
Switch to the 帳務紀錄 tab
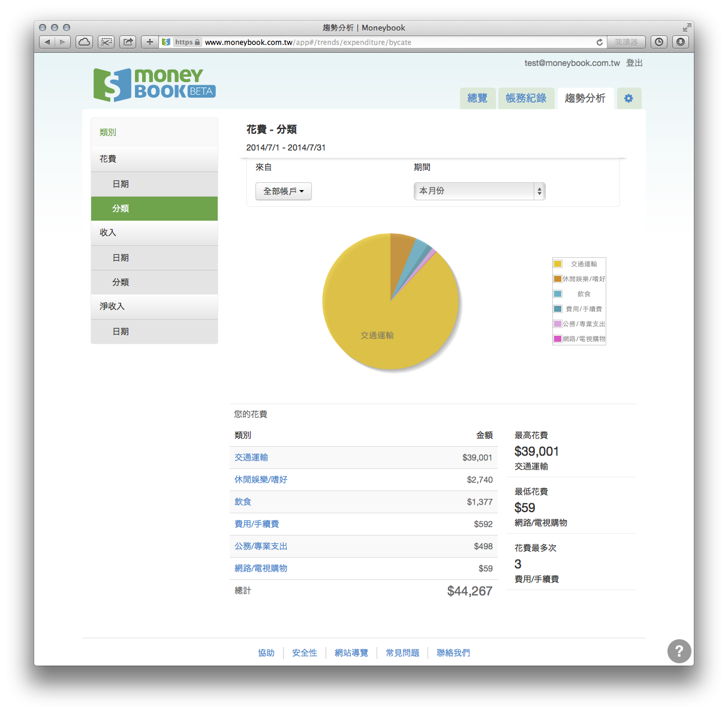[526, 98]
